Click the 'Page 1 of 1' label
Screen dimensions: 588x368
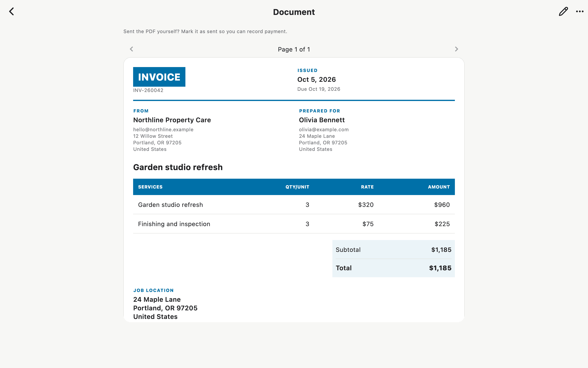tap(294, 49)
